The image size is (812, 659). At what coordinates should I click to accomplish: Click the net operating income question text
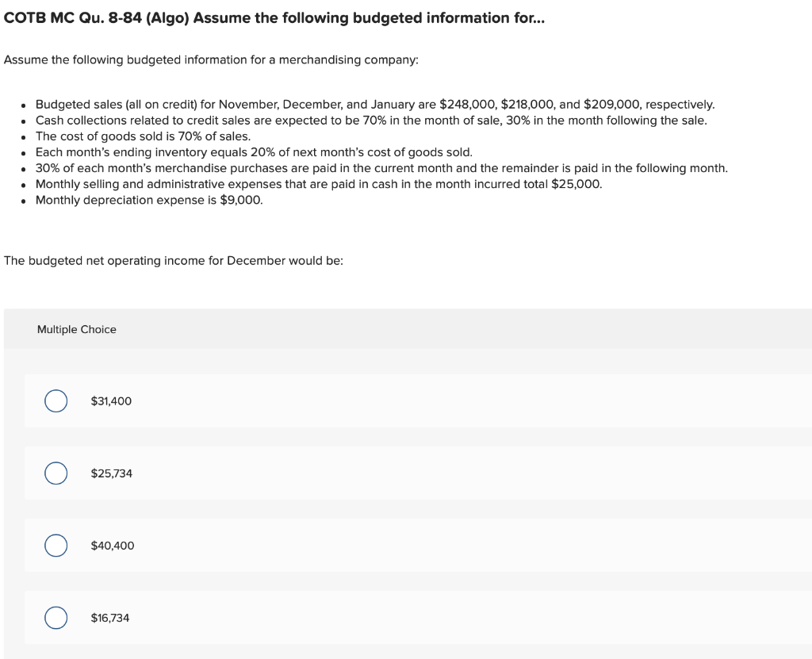[173, 260]
